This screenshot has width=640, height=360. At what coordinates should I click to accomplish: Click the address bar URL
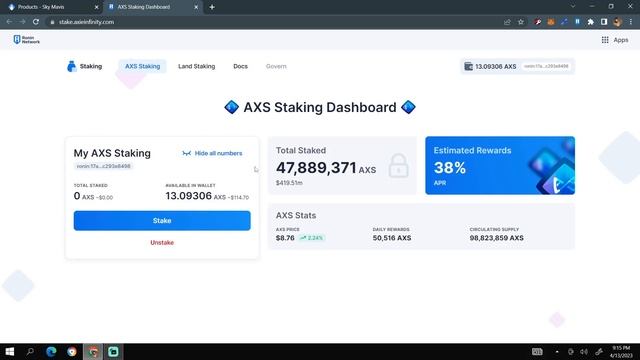pos(87,22)
